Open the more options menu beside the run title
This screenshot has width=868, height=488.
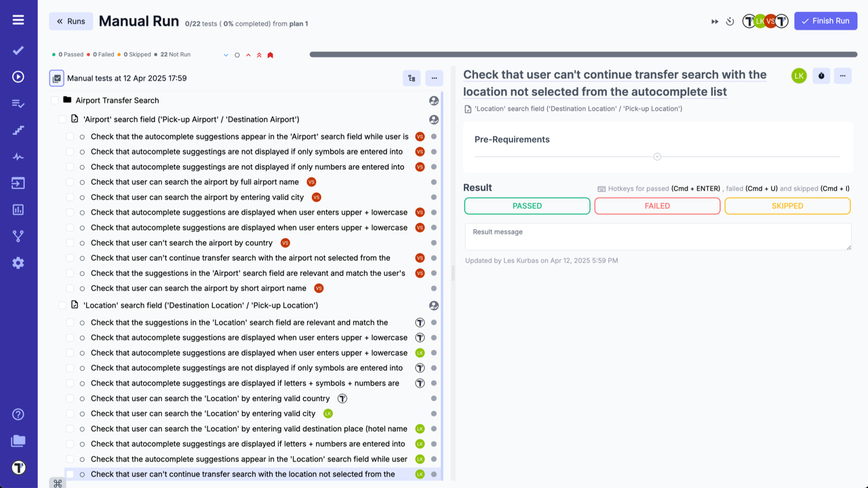point(842,75)
